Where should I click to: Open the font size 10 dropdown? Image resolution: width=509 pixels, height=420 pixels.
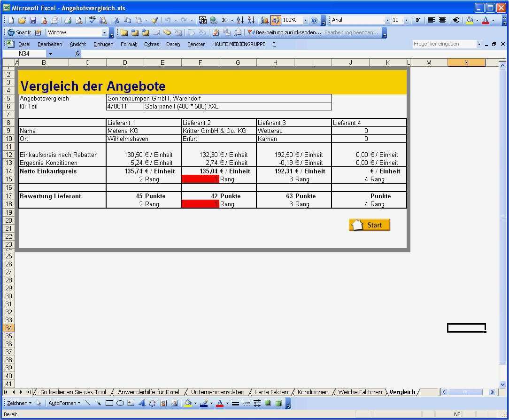click(406, 20)
